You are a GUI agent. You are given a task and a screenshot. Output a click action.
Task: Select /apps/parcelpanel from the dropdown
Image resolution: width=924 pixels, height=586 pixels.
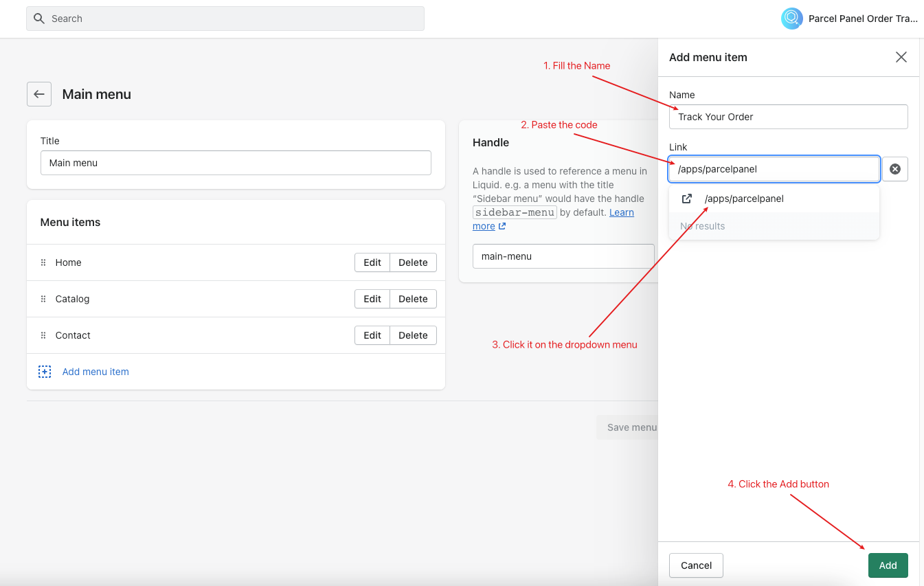pyautogui.click(x=774, y=199)
